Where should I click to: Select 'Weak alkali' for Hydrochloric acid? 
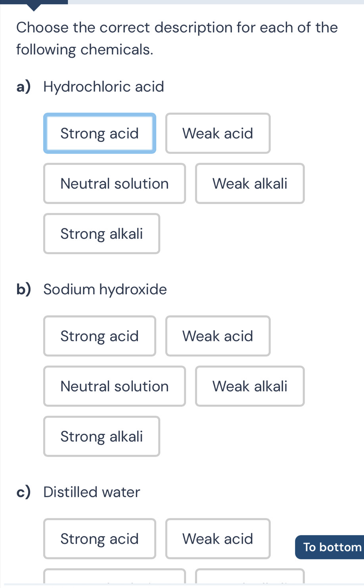(249, 183)
